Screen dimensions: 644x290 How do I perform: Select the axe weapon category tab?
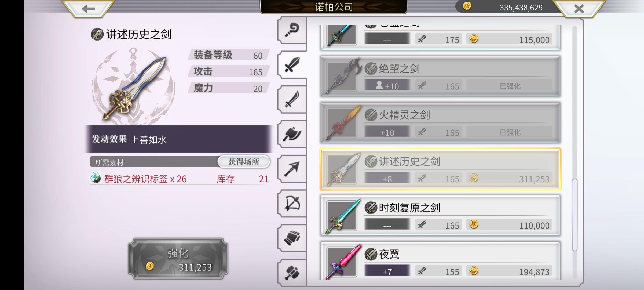point(292,134)
